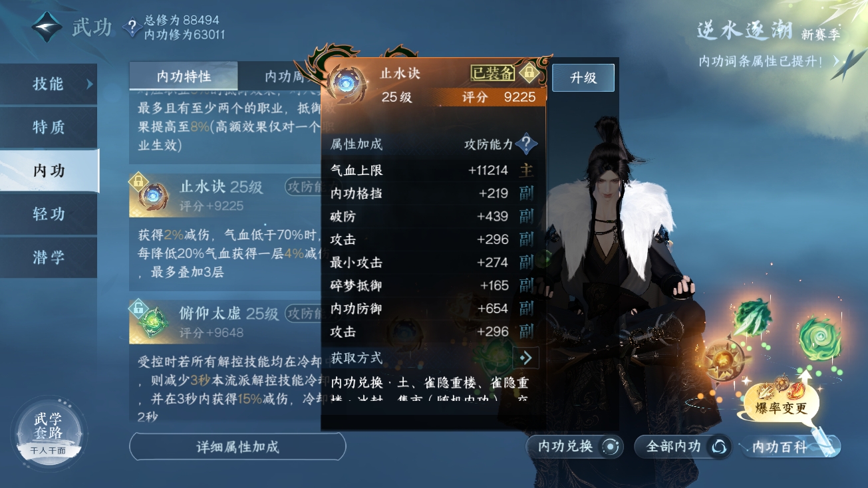Click the 升级 button
Screen dimensions: 868x488
coord(583,78)
